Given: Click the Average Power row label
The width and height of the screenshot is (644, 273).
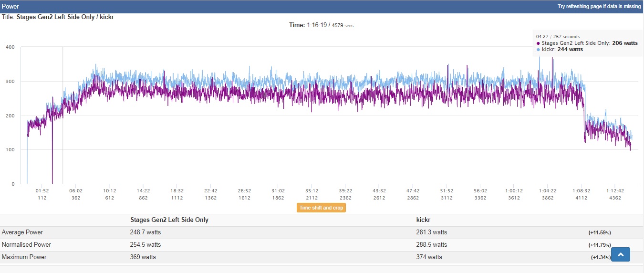Looking at the screenshot, I should click(22, 232).
